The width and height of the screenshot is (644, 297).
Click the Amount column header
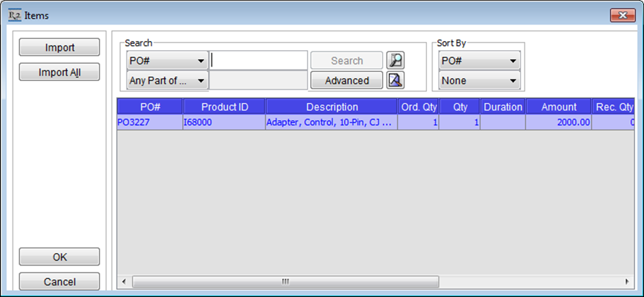click(x=559, y=107)
